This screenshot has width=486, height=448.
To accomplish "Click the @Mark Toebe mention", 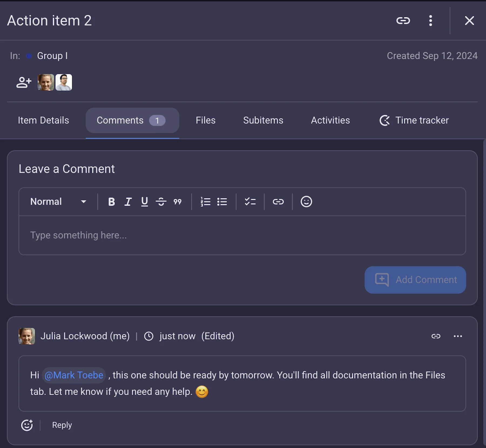I will tap(74, 375).
